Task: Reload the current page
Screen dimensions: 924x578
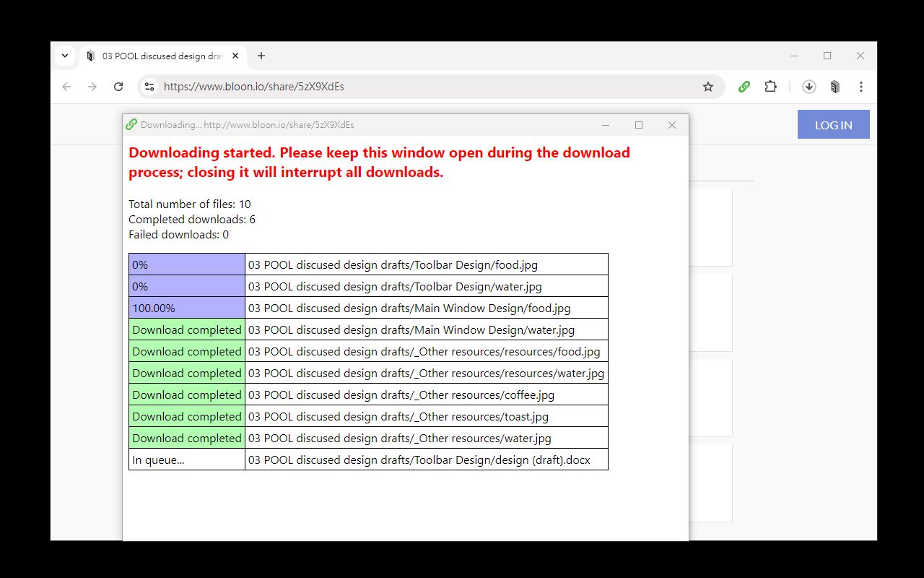Action: pyautogui.click(x=118, y=87)
